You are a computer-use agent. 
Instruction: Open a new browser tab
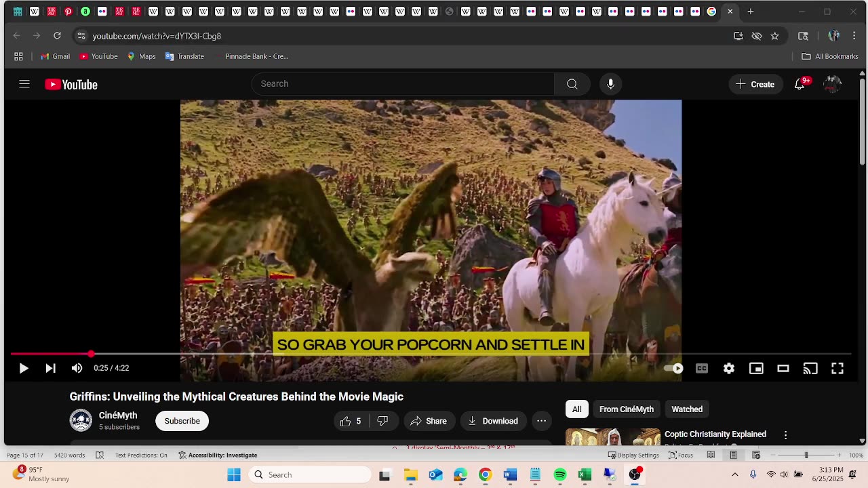751,12
